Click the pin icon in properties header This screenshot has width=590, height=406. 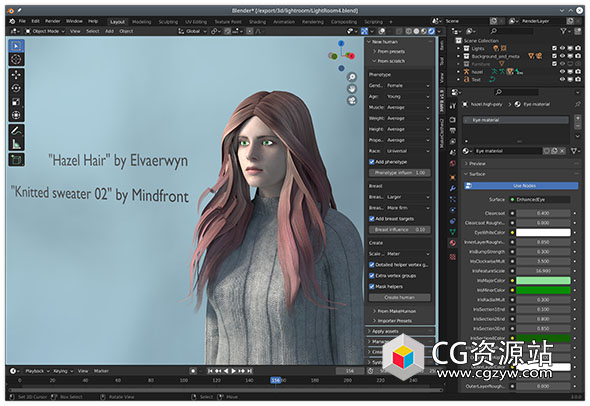[578, 104]
